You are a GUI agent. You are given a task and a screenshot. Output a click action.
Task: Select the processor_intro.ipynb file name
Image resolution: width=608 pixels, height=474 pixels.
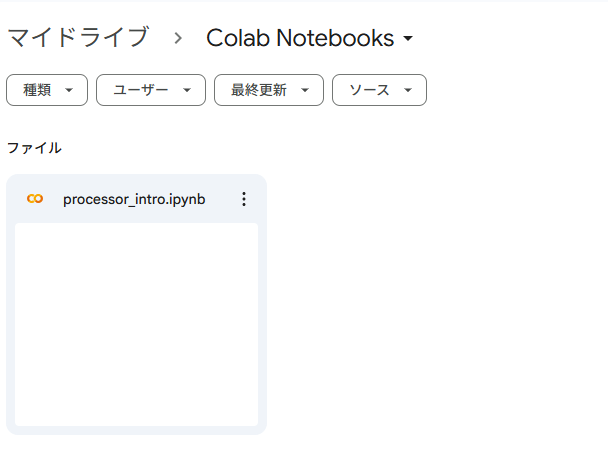134,199
